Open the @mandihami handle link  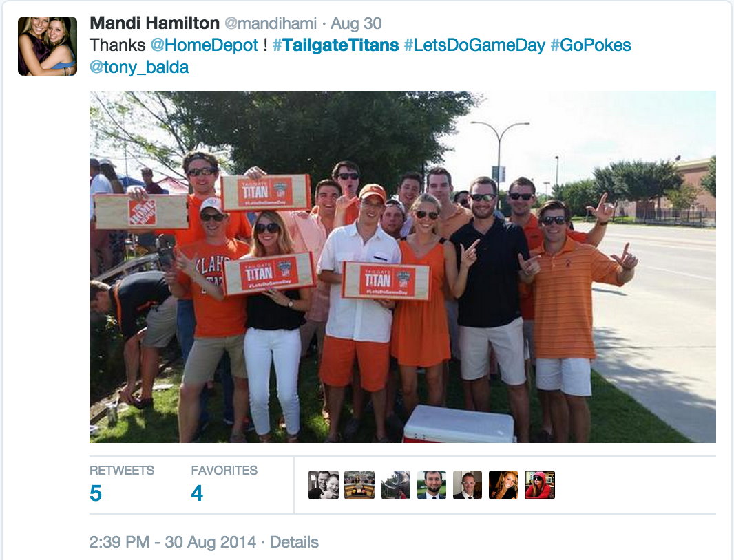(x=271, y=23)
